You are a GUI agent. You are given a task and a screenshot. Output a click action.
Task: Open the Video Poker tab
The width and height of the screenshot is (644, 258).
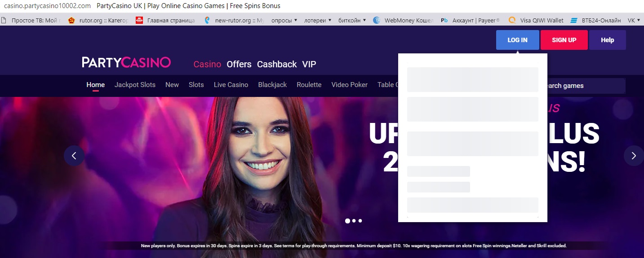pos(350,85)
